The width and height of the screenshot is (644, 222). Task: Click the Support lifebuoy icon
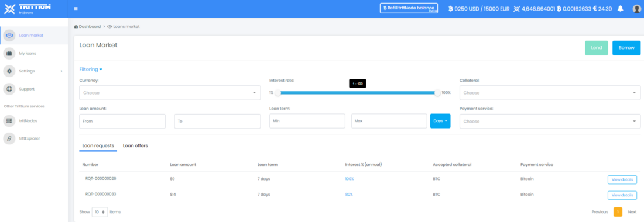coord(9,89)
